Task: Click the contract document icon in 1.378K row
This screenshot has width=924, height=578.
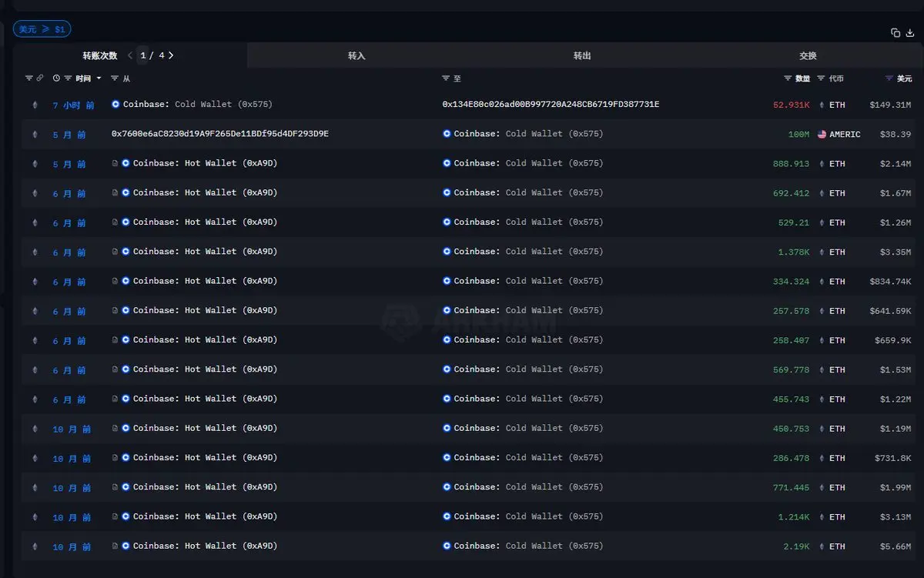Action: 115,252
